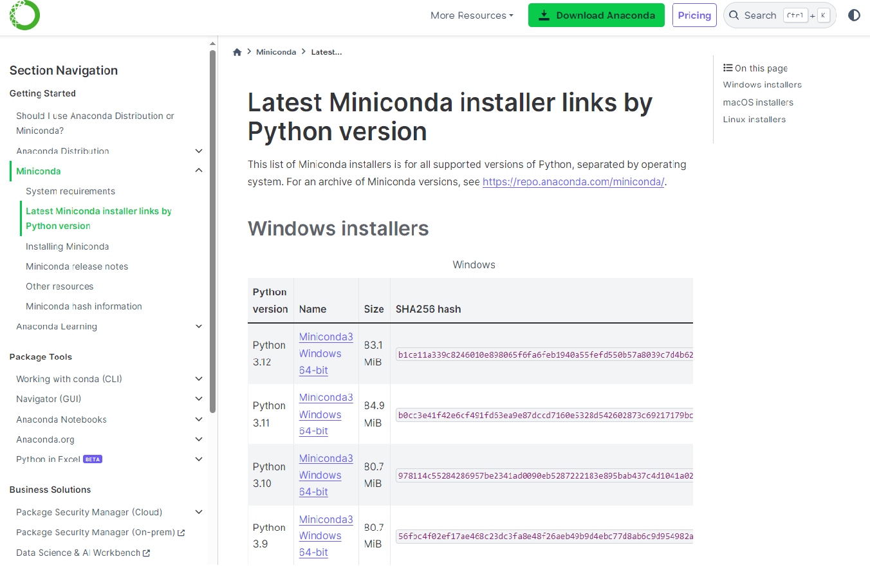
Task: Expand Package Security Manager (Cloud) chevron
Action: point(199,512)
